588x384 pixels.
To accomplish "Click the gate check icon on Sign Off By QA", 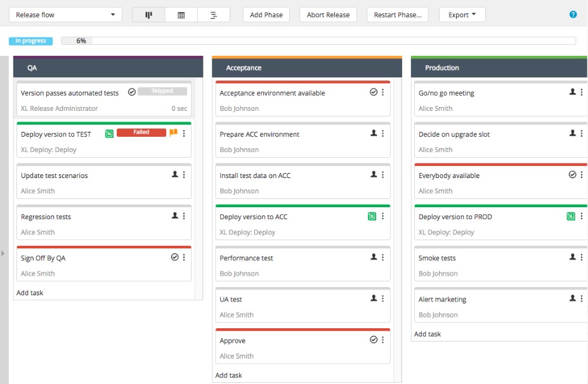I will coord(175,257).
